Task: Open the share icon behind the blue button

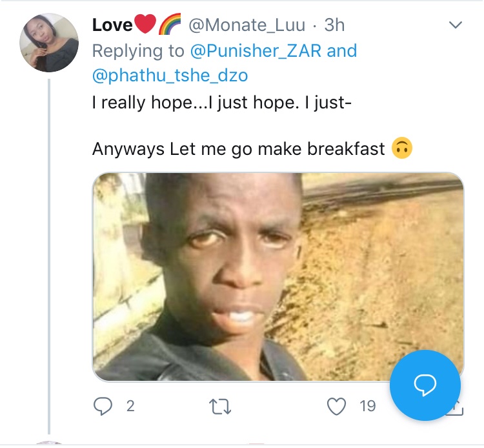Action: coord(458,409)
